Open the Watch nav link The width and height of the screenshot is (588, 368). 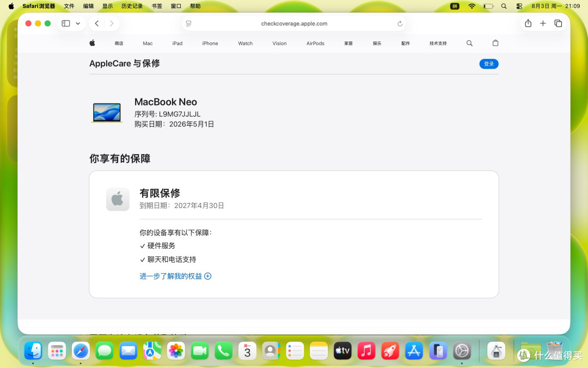pyautogui.click(x=245, y=44)
